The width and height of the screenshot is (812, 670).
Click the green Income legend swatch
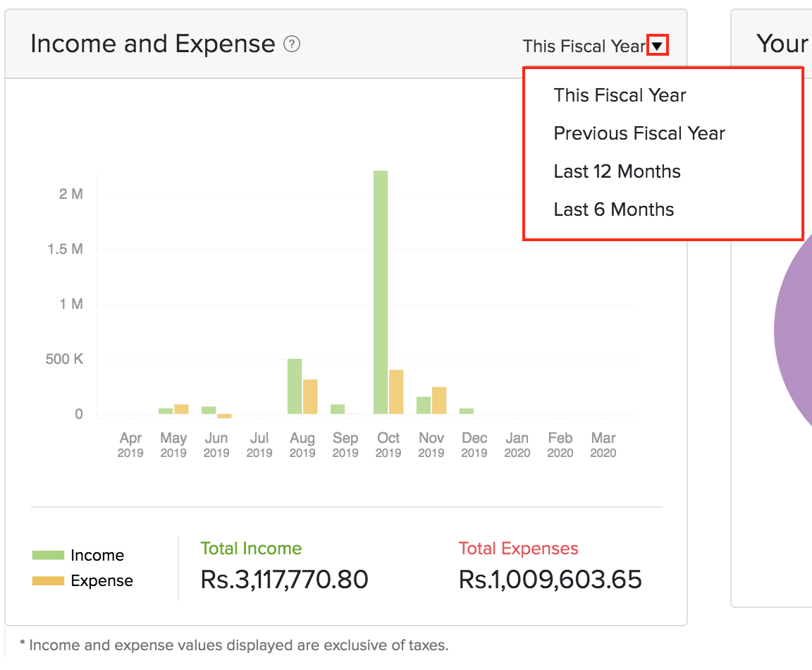coord(48,555)
